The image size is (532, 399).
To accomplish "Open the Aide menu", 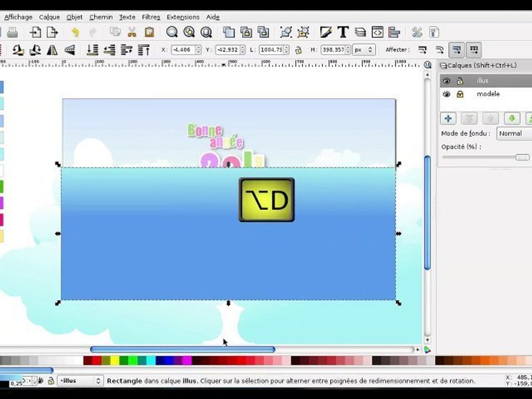I will coord(213,17).
